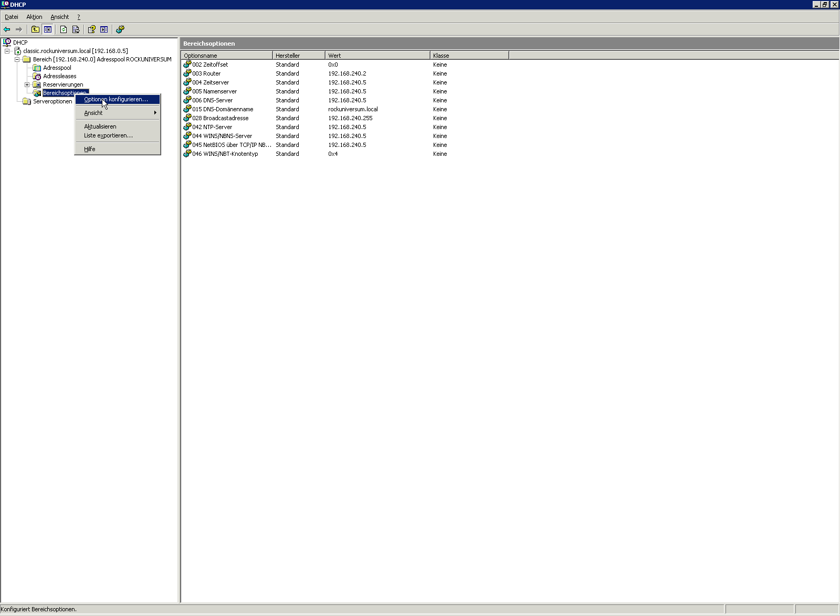840x616 pixels.
Task: Expand the Reservierungen node
Action: pos(27,84)
